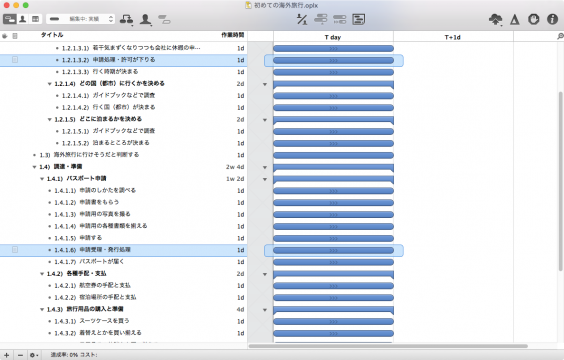Click the notes column header icon
The height and width of the screenshot is (360, 564).
15,36
